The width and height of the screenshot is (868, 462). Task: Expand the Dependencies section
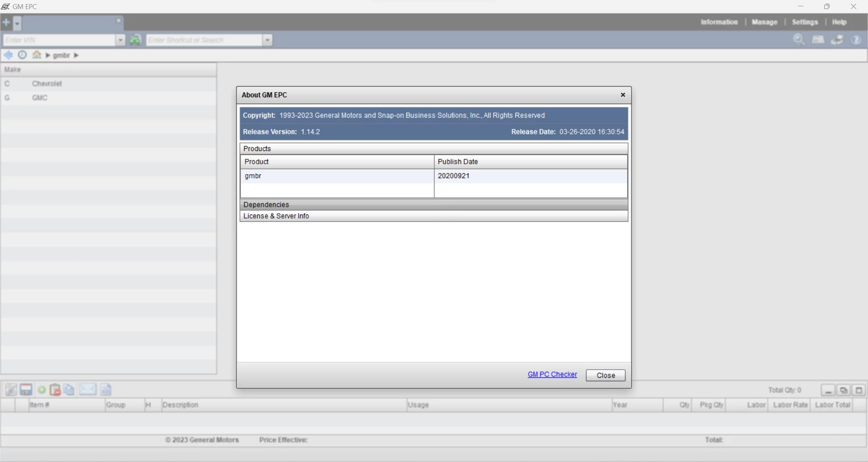click(266, 204)
